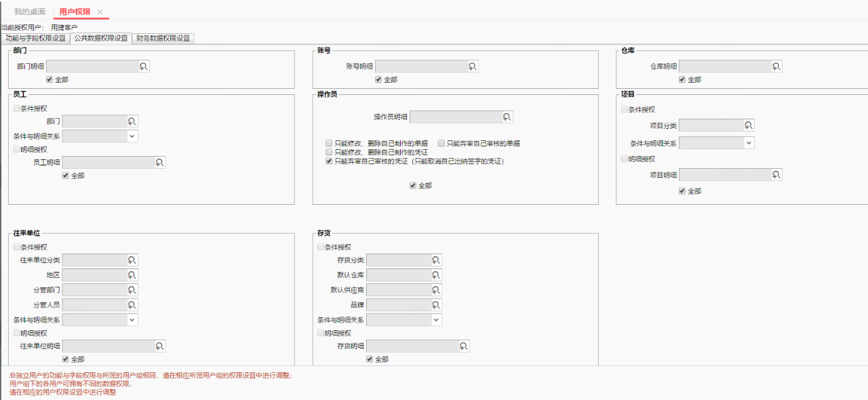The width and height of the screenshot is (868, 400).
Task: Open the 默认供应商 search icon
Action: point(436,290)
